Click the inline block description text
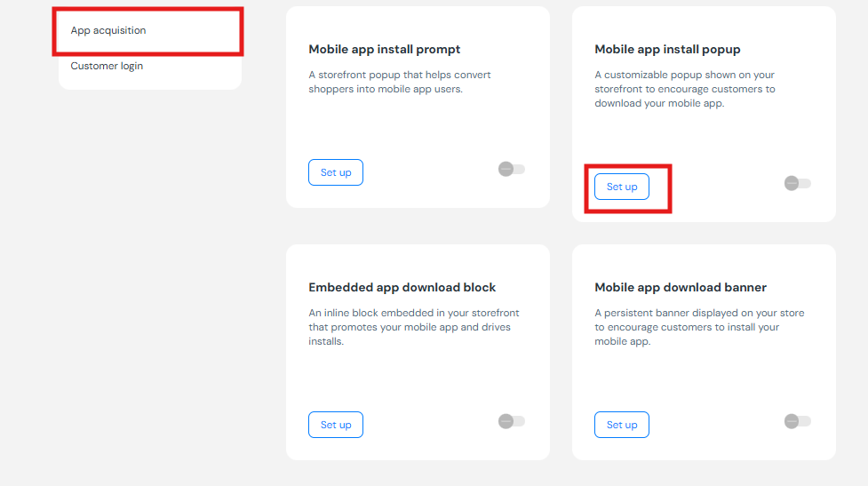The image size is (868, 486). pos(414,327)
